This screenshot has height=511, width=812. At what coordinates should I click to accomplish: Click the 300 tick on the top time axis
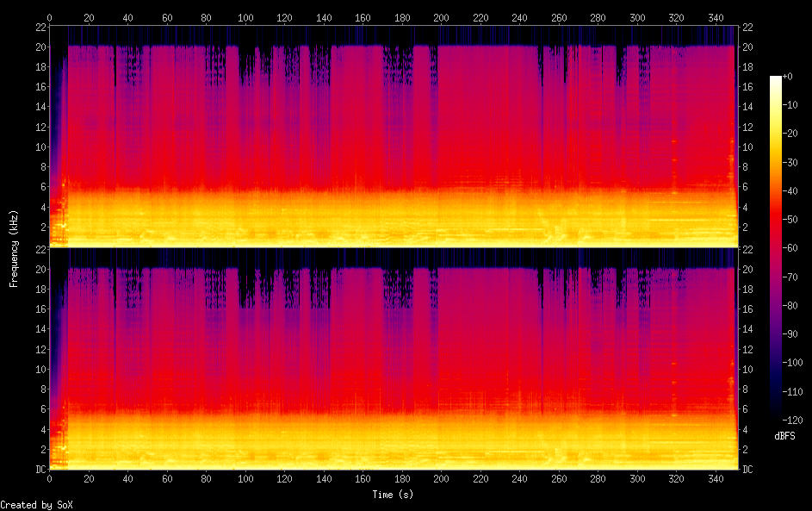pyautogui.click(x=638, y=16)
